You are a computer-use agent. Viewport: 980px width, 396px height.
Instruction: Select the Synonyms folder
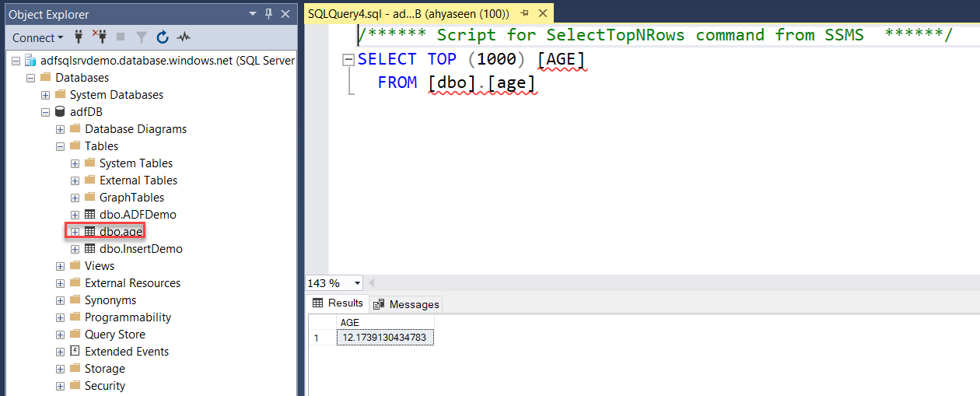[x=110, y=300]
